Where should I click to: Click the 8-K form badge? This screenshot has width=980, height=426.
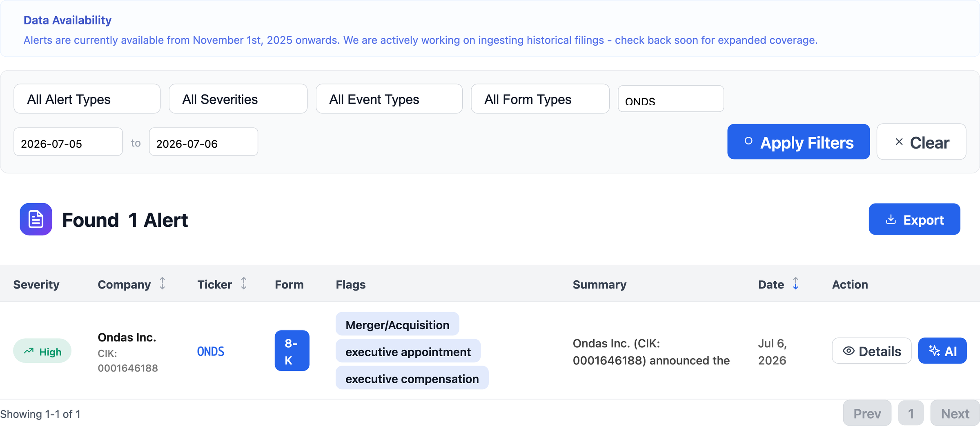[x=292, y=351]
